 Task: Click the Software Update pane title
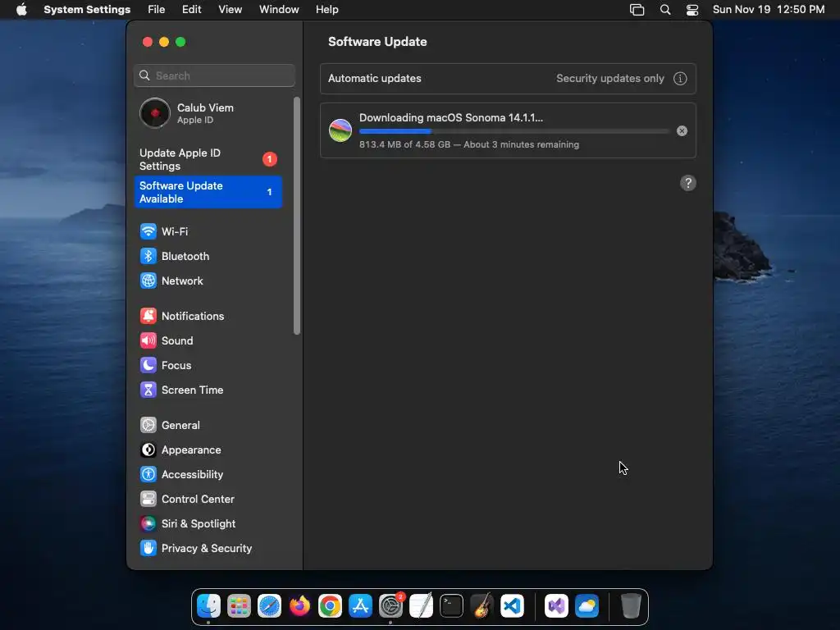tap(377, 42)
